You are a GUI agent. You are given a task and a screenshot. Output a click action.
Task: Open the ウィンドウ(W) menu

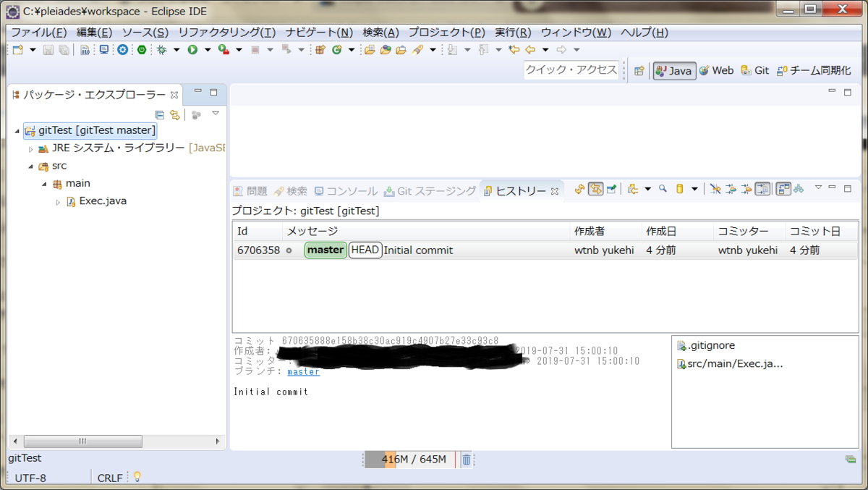[x=576, y=33]
